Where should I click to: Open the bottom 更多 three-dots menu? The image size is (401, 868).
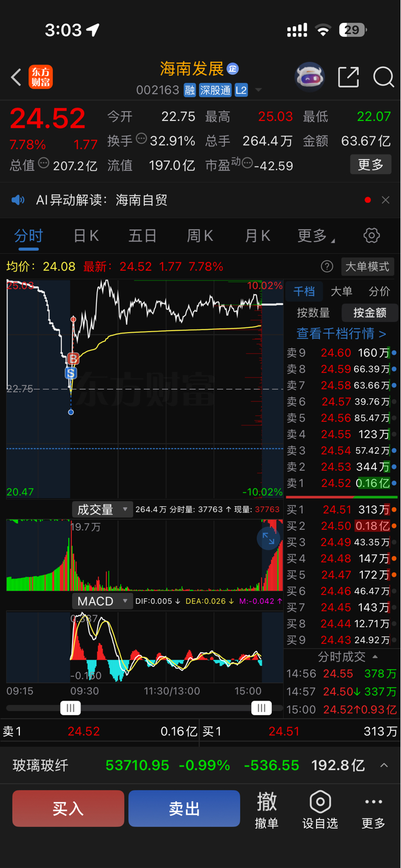tap(373, 810)
